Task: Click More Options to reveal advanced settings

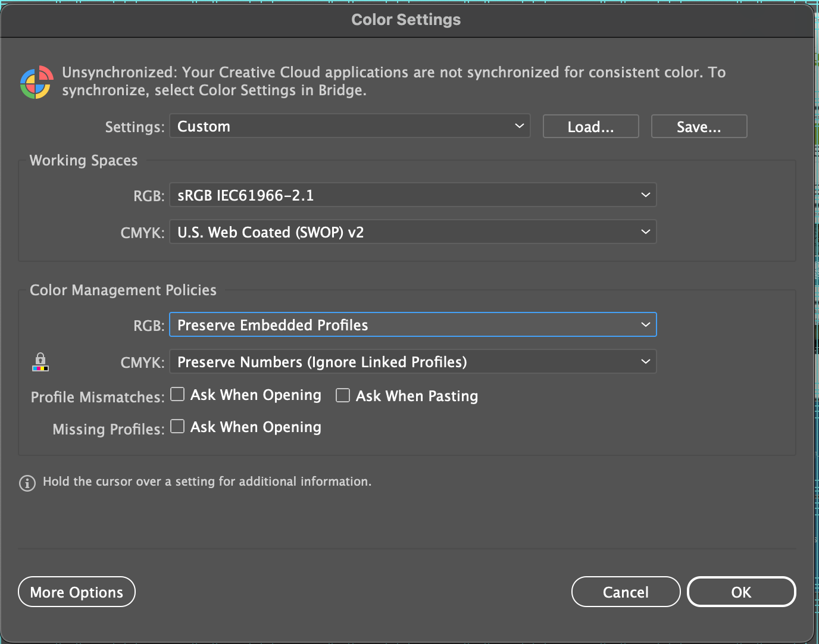Action: 76,592
